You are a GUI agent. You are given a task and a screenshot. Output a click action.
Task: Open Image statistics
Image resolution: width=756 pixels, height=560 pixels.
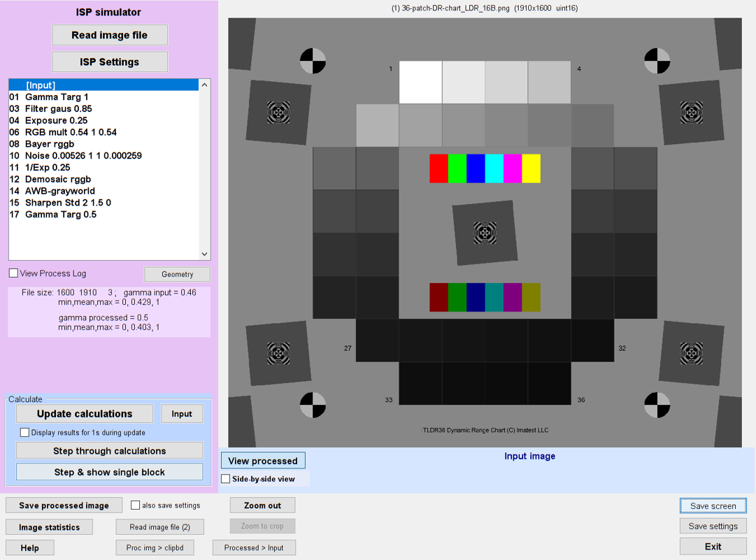click(49, 527)
